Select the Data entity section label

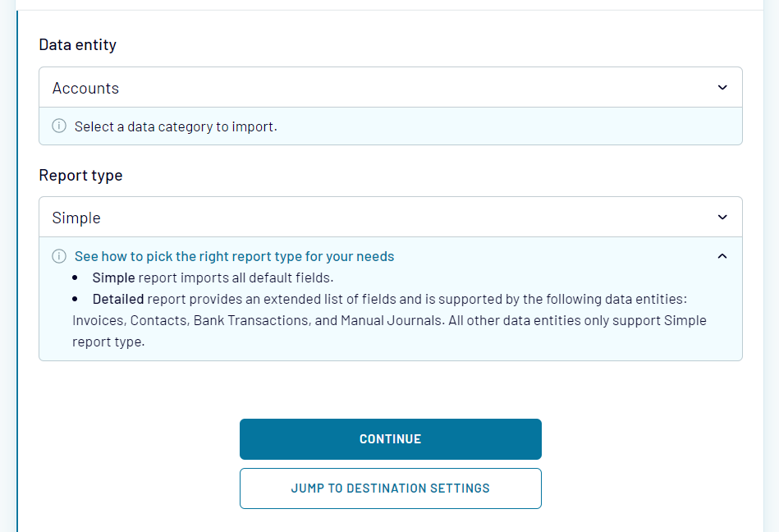pyautogui.click(x=78, y=44)
